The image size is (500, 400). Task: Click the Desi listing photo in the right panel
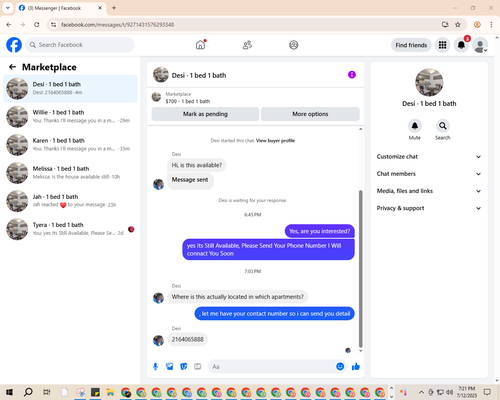click(429, 82)
